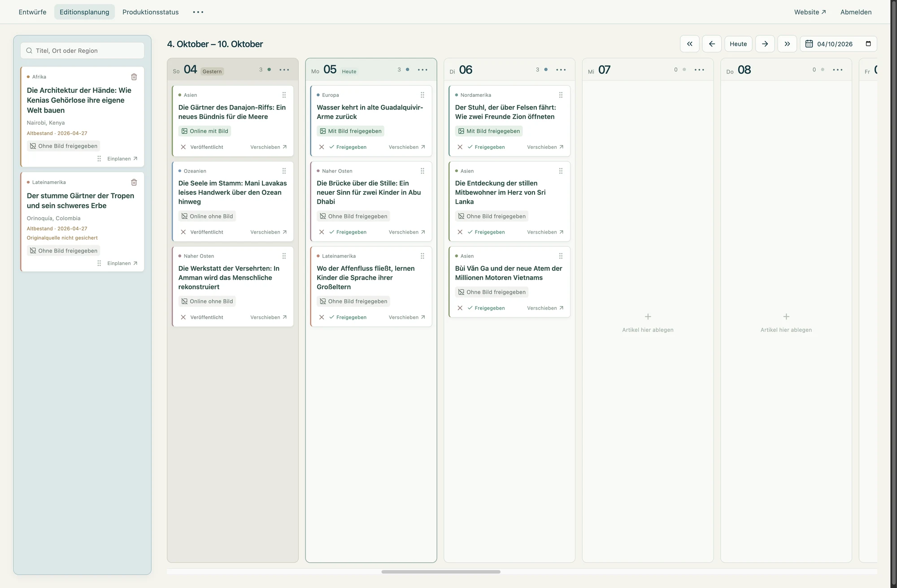Click Verschieben on the Danajon-Riffs card
The height and width of the screenshot is (588, 897).
pyautogui.click(x=268, y=147)
